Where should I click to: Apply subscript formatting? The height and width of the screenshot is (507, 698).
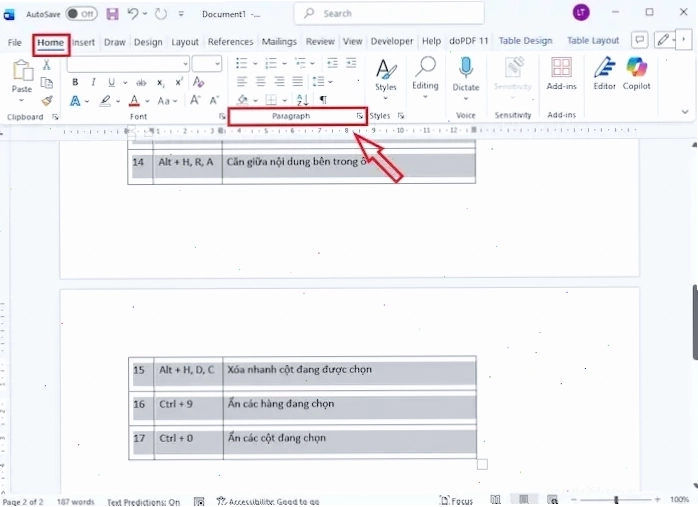point(161,83)
